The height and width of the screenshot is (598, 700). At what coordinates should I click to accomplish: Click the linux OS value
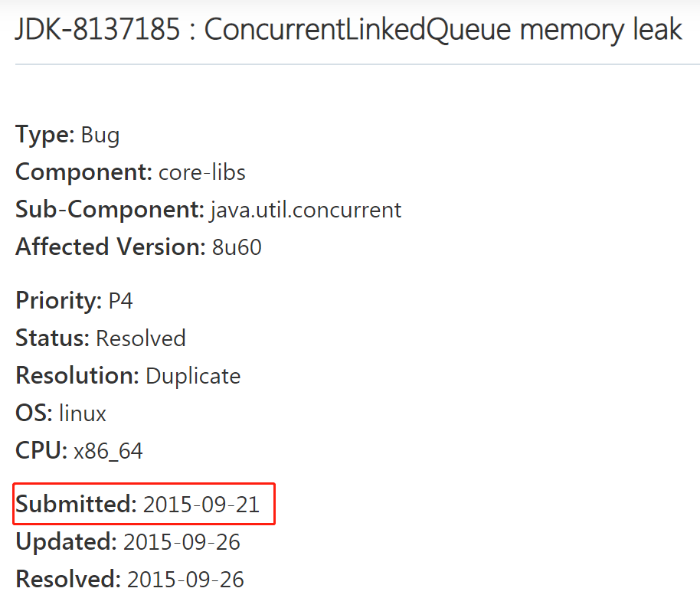[83, 413]
